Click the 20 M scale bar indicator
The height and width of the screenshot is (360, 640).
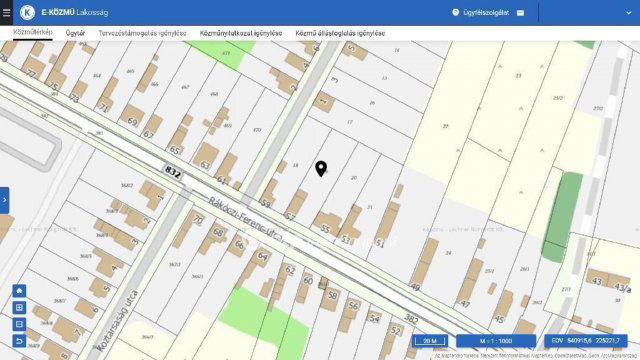click(x=430, y=341)
